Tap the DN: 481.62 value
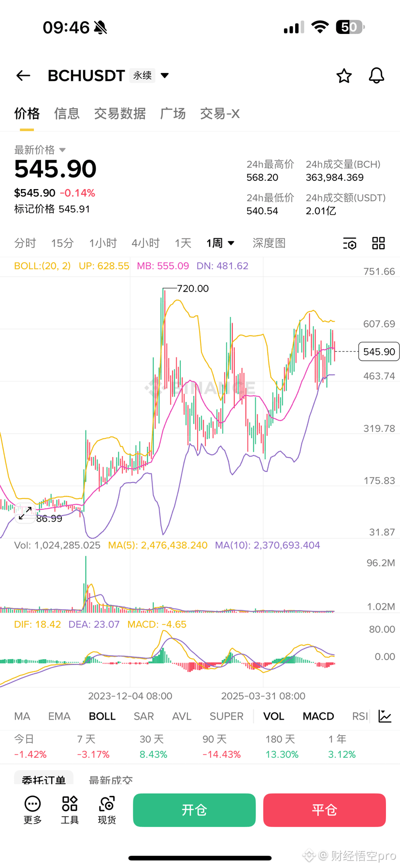 tap(223, 266)
